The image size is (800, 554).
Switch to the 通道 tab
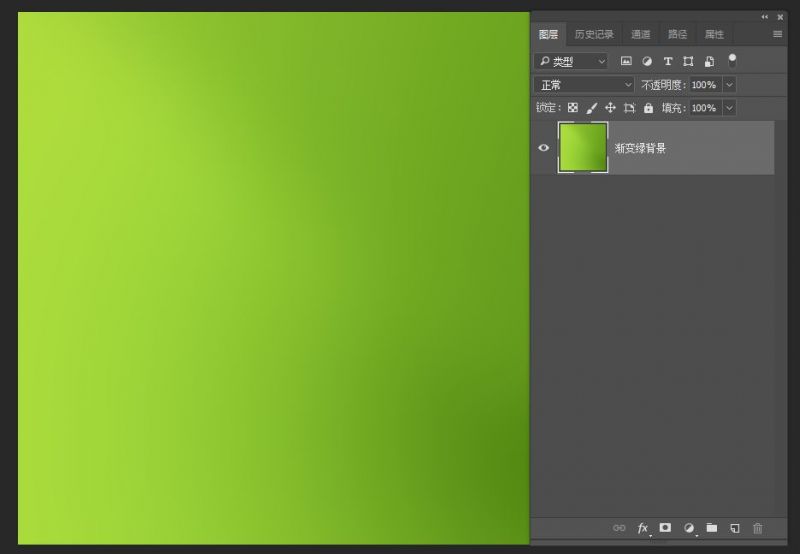pyautogui.click(x=640, y=34)
